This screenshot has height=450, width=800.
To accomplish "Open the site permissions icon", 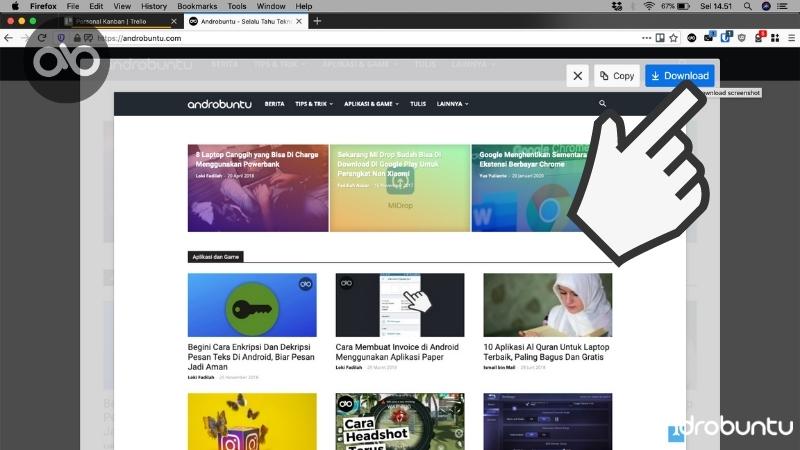I will pos(88,38).
